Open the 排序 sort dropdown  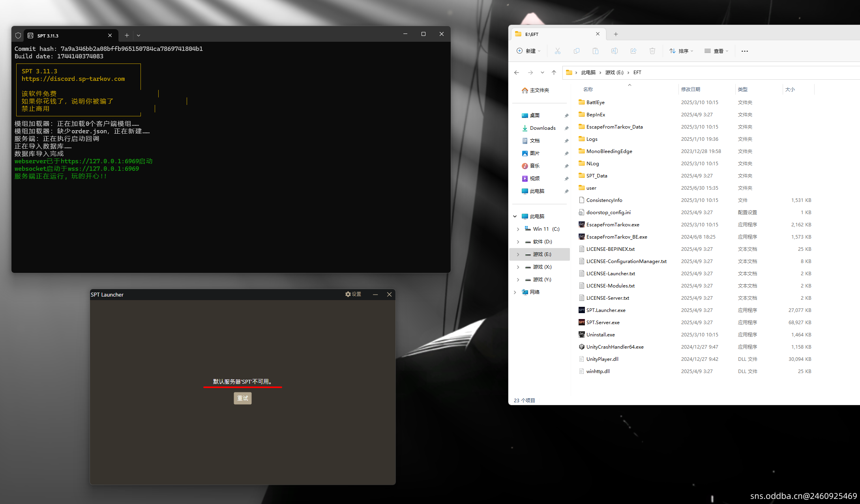point(681,51)
